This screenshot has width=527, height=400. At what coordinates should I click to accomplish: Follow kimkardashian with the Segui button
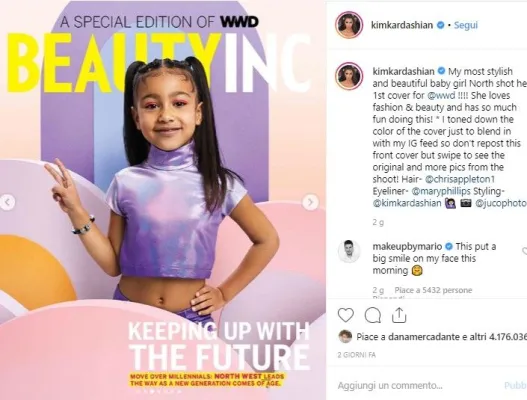pyautogui.click(x=465, y=25)
